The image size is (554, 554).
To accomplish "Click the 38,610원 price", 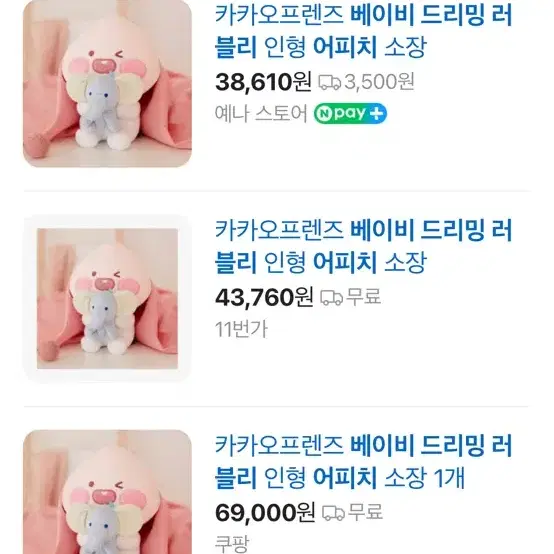I will point(263,82).
